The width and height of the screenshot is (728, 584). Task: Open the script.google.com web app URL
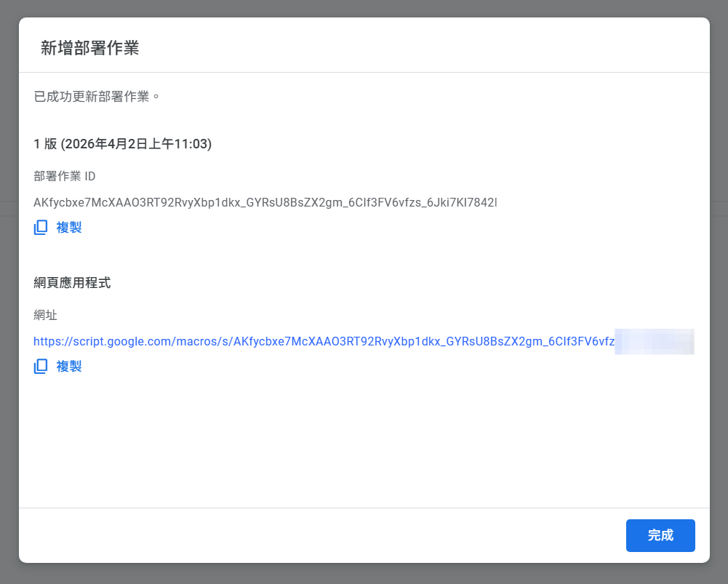324,341
